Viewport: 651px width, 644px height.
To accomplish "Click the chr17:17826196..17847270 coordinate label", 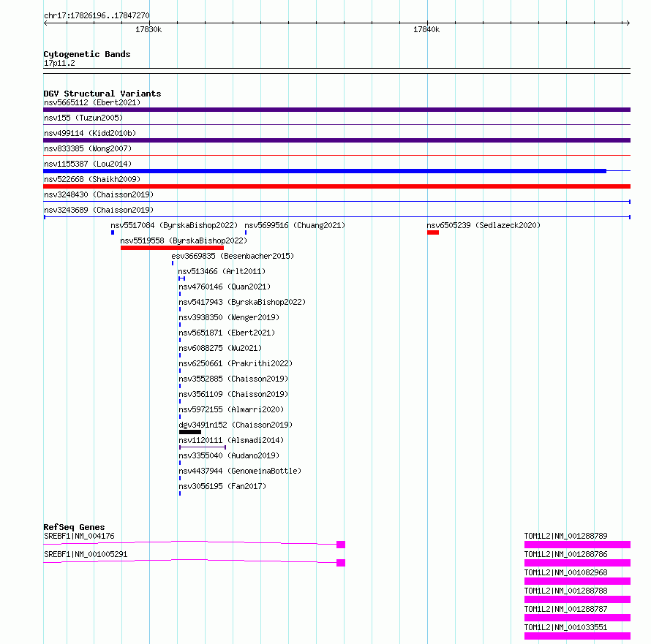I will point(97,15).
